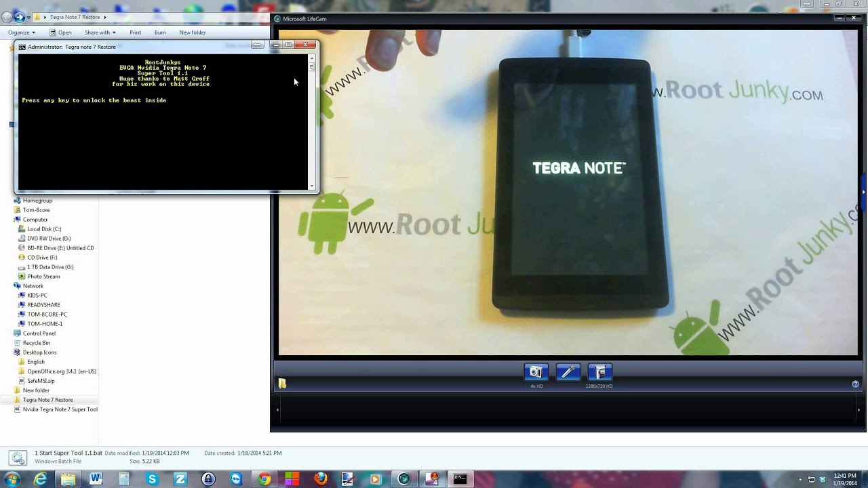Click the Command Prompt window title icon
The height and width of the screenshot is (488, 868).
point(22,47)
